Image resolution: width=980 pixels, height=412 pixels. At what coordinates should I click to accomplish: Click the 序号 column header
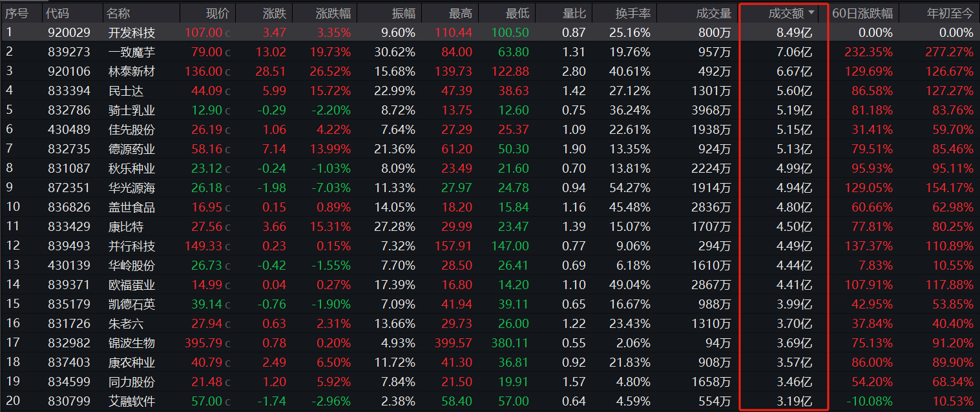17,13
